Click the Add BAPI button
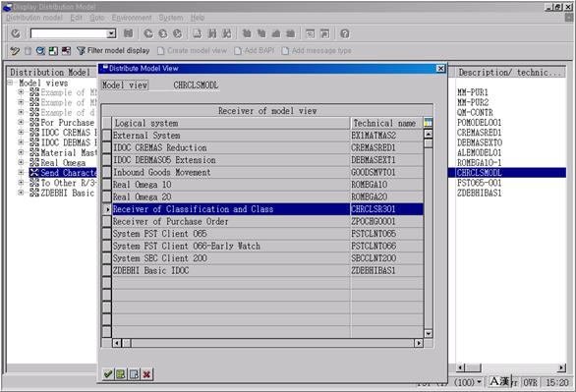Screen dimensions: 576x392 255,51
